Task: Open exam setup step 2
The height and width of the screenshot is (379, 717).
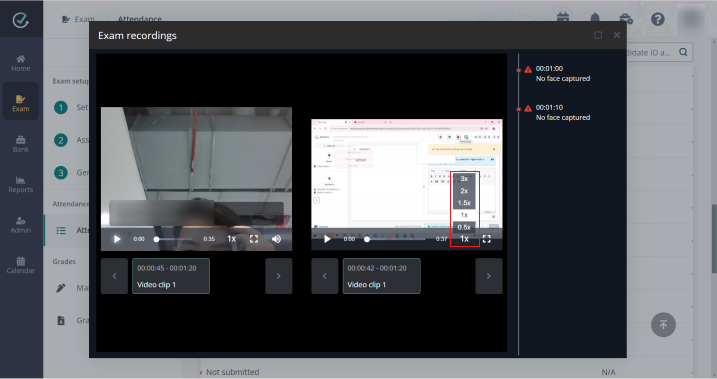Action: (61, 140)
